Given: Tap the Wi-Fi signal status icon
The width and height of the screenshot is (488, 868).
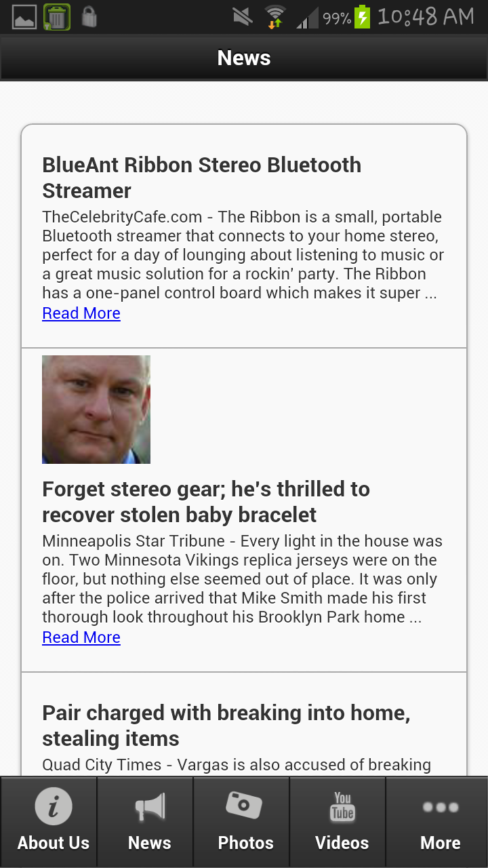Looking at the screenshot, I should [x=275, y=17].
